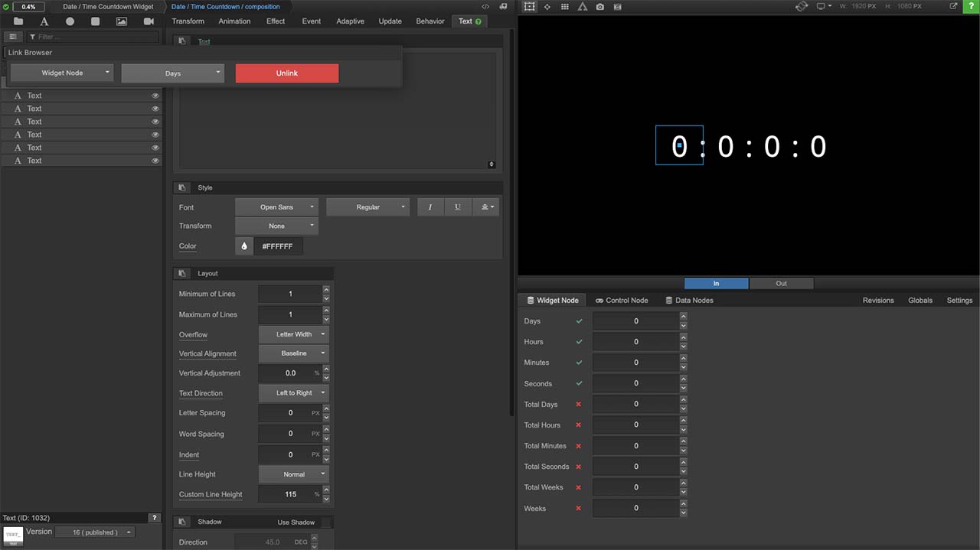The height and width of the screenshot is (550, 980).
Task: Open the color picker droplet icon
Action: [244, 246]
